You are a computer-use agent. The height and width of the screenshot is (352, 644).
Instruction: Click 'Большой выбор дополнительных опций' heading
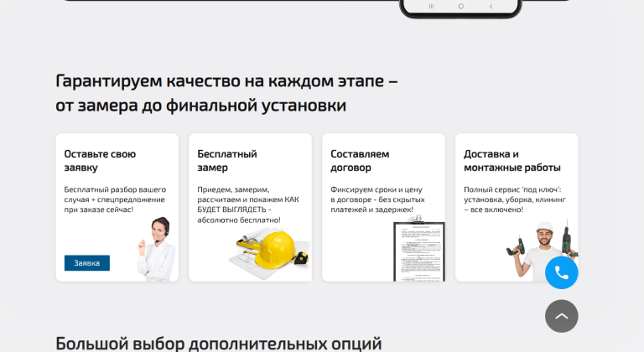point(218,343)
